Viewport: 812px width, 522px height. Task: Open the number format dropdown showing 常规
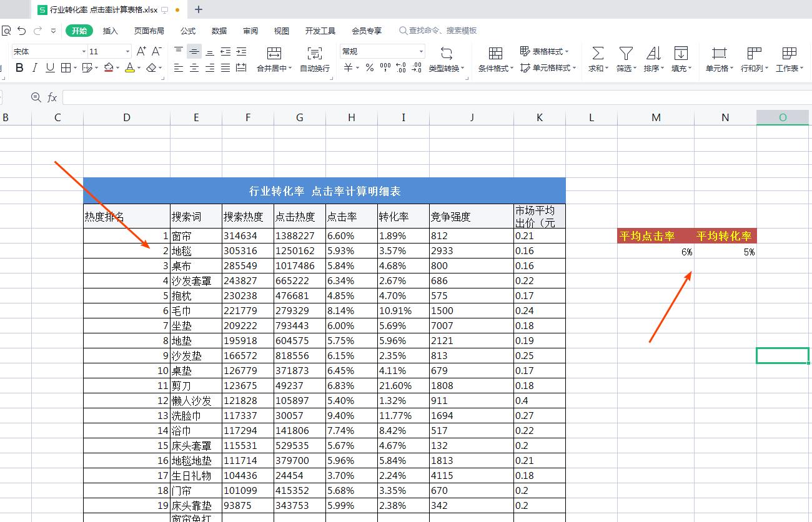click(x=381, y=51)
